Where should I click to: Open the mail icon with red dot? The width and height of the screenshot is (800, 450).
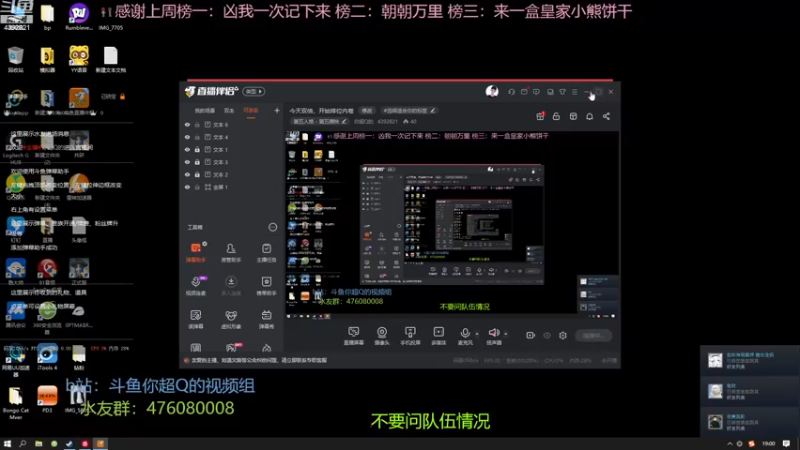pos(524,92)
